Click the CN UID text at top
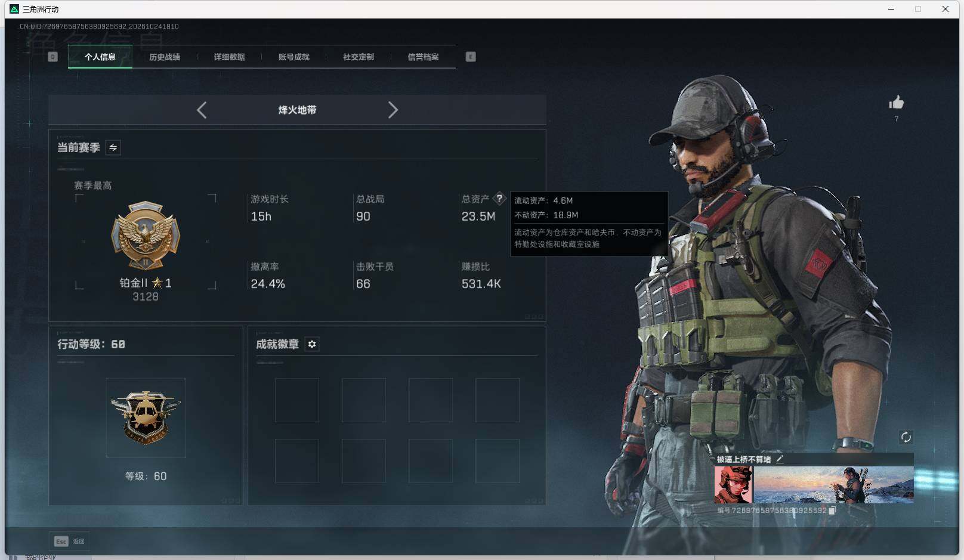The width and height of the screenshot is (964, 560). pos(99,26)
